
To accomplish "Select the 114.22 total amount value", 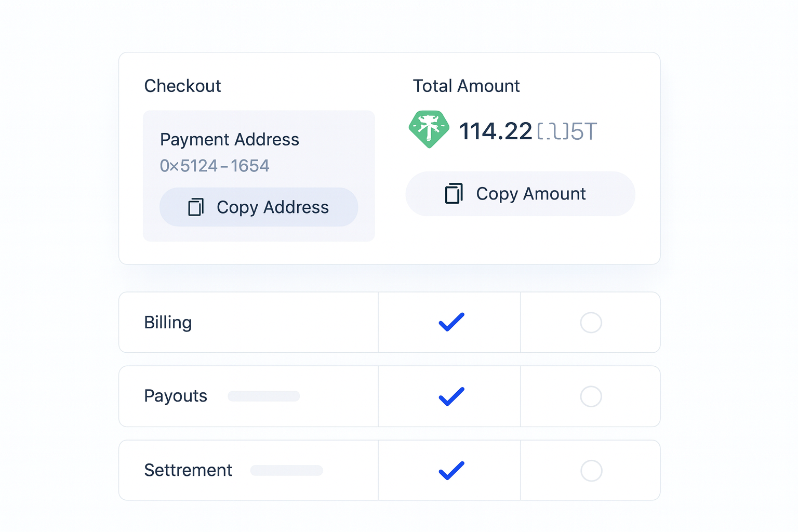I will pyautogui.click(x=496, y=131).
